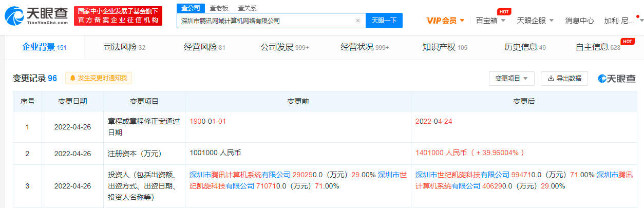The width and height of the screenshot is (644, 208).
Task: Select the 企业背景 tab
Action: (45, 47)
